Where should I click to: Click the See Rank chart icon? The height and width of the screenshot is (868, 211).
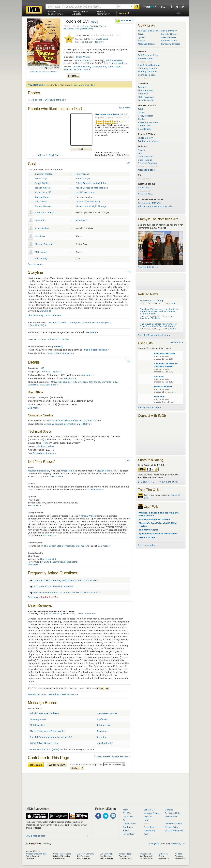118,21
